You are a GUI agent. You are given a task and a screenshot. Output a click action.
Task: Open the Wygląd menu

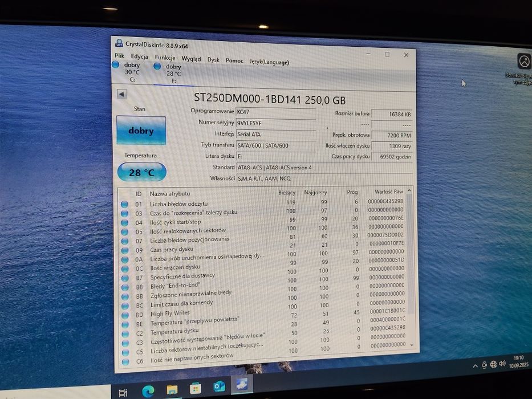pos(191,59)
